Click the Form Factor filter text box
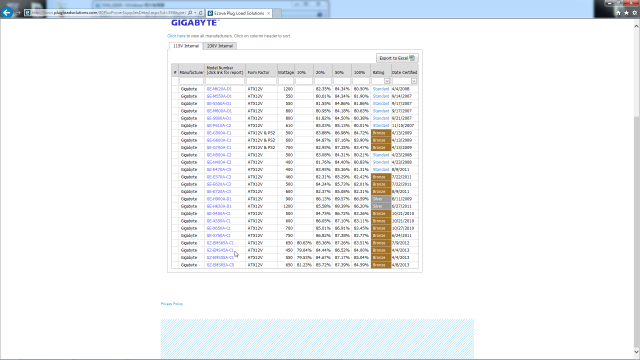Image resolution: width=640 pixels, height=360 pixels. click(261, 81)
